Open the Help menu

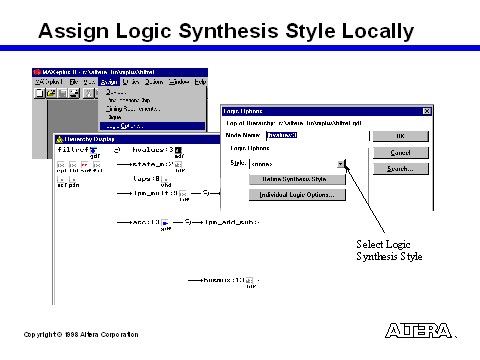[200, 82]
